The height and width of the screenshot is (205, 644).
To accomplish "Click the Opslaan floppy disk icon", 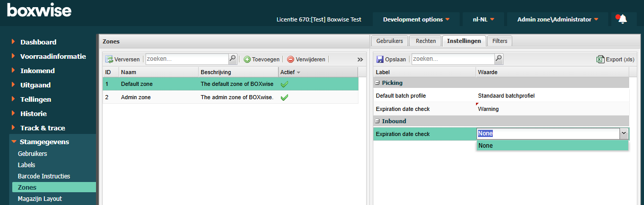I will point(379,59).
